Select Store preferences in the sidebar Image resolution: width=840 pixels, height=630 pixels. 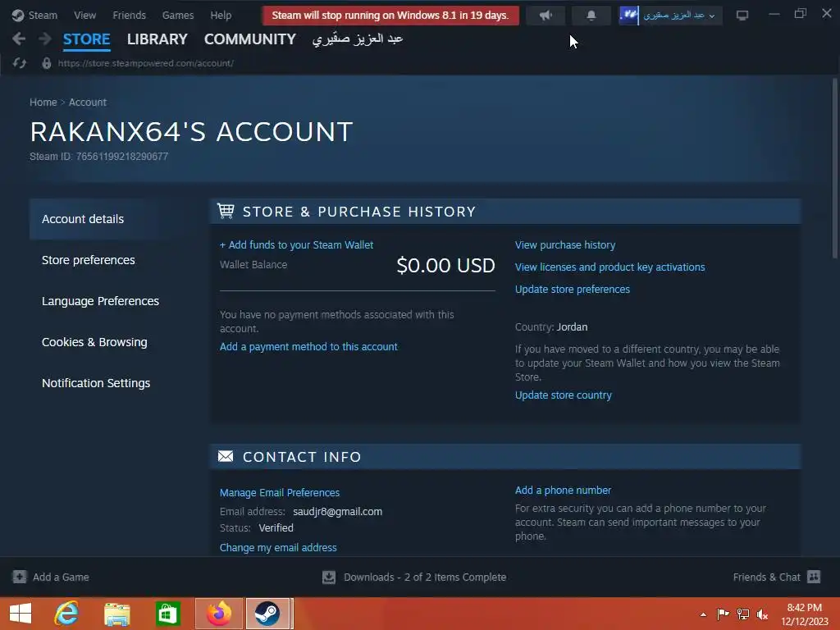tap(89, 260)
